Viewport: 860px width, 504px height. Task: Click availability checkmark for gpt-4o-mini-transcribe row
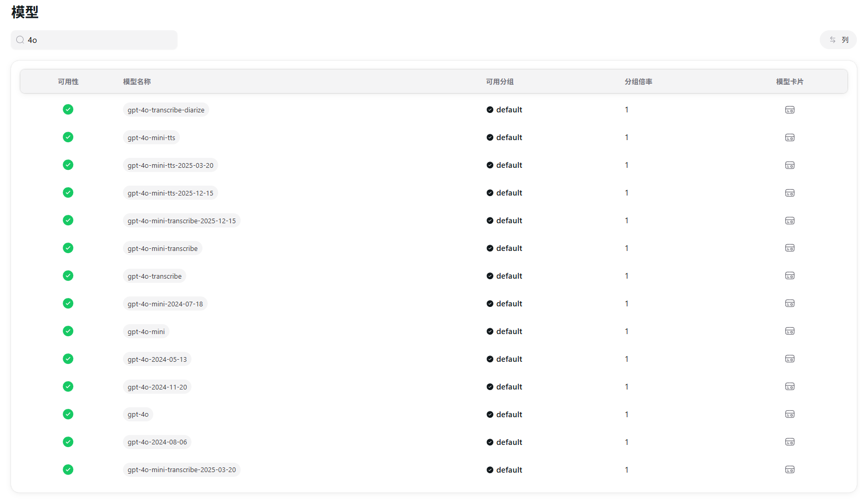pyautogui.click(x=68, y=248)
